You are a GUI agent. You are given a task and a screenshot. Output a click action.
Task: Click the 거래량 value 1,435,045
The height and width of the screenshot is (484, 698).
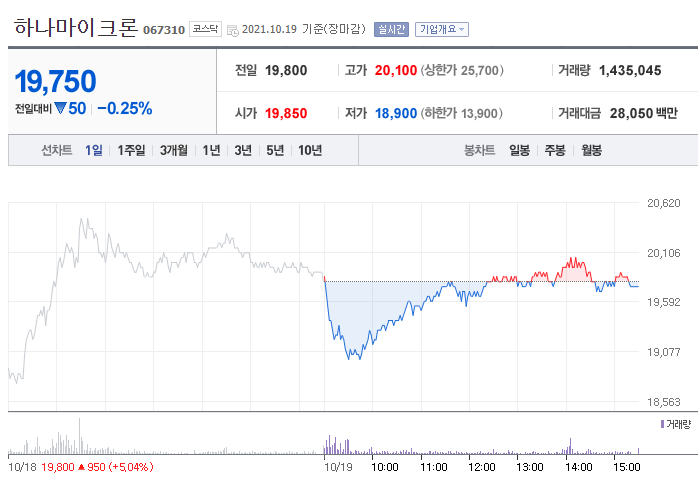pyautogui.click(x=630, y=70)
